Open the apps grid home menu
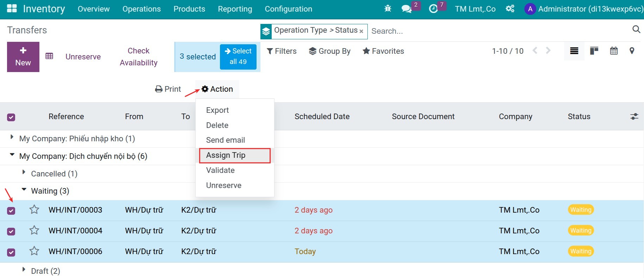Image resolution: width=644 pixels, height=278 pixels. (x=12, y=9)
